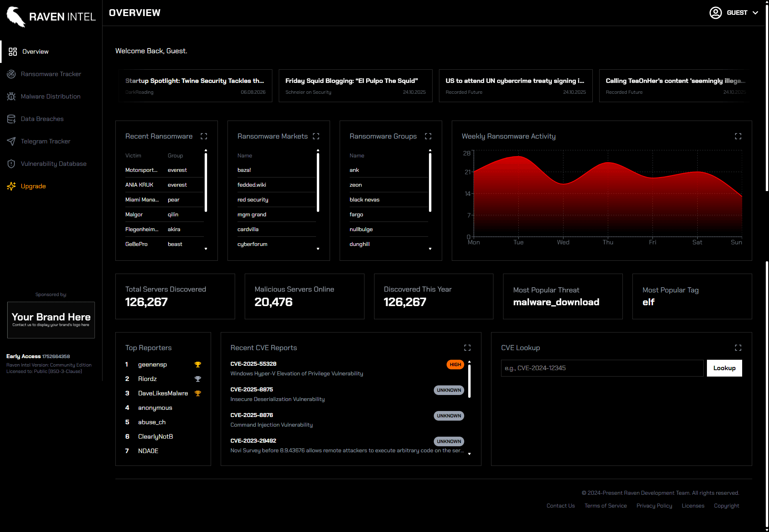Open the GUEST account dropdown chevron
Image resolution: width=769 pixels, height=532 pixels.
click(x=755, y=13)
